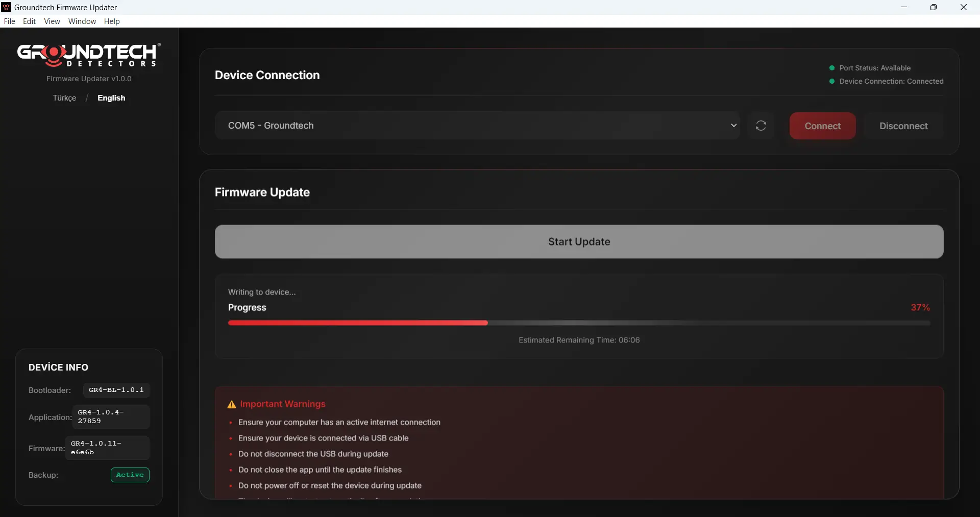
Task: Click the Disconnect button
Action: tap(903, 126)
